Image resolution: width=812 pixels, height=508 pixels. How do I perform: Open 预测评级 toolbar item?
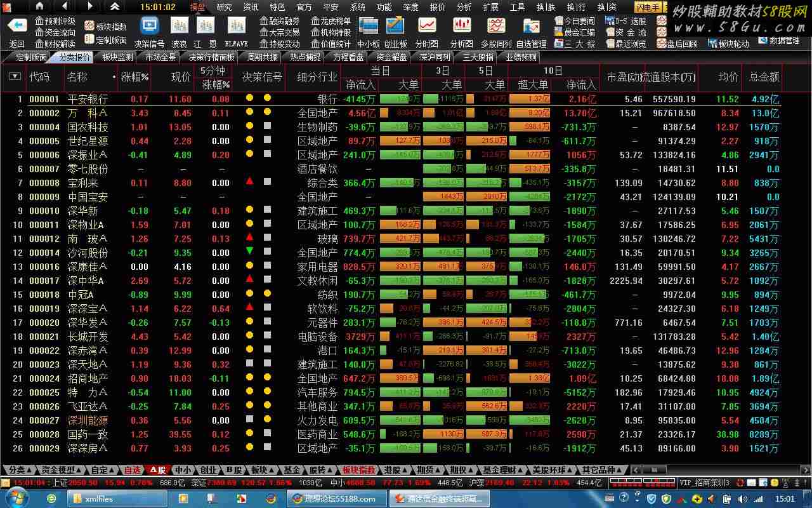[x=55, y=21]
